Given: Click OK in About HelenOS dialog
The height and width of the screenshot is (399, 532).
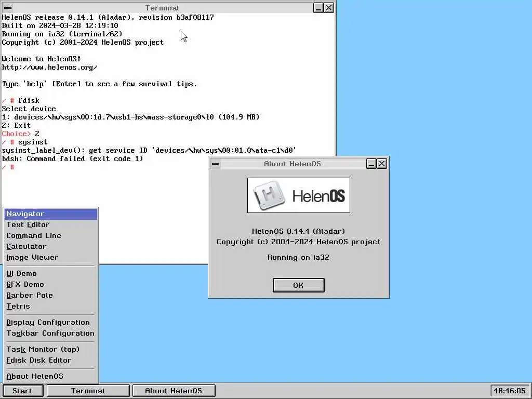Looking at the screenshot, I should [299, 285].
